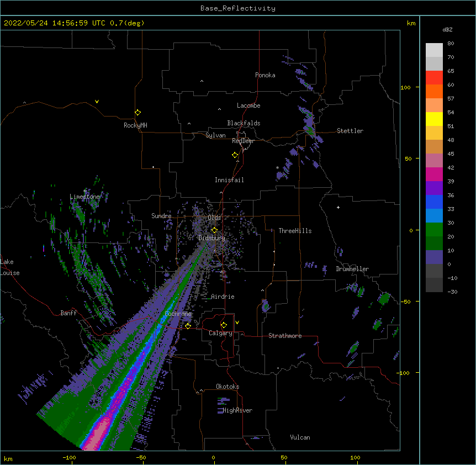Click the pink high-reflectivity core in the beam
The image size is (476, 465).
(x=98, y=434)
